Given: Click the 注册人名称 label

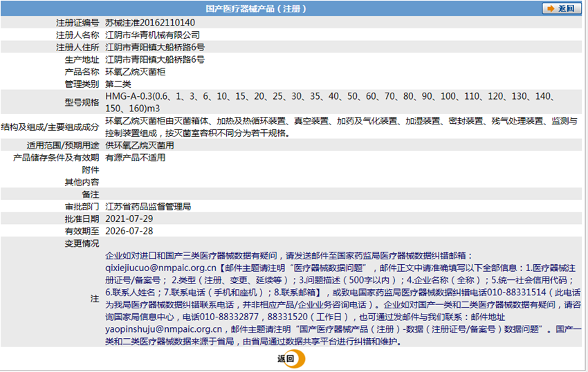Looking at the screenshot, I should coord(77,35).
